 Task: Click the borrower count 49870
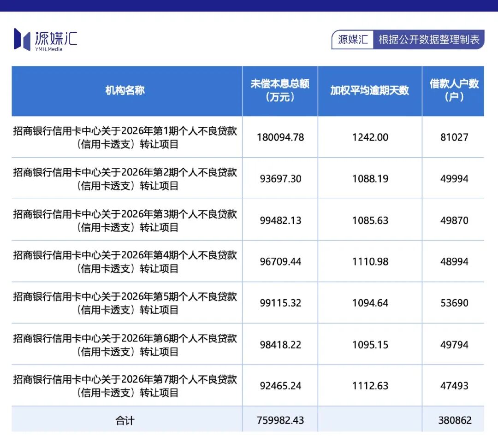click(454, 220)
